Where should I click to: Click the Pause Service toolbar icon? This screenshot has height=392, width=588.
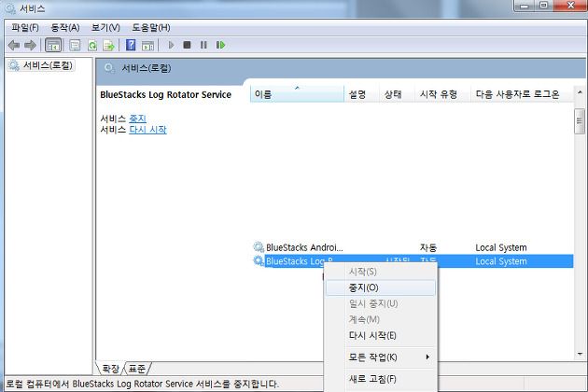point(203,45)
